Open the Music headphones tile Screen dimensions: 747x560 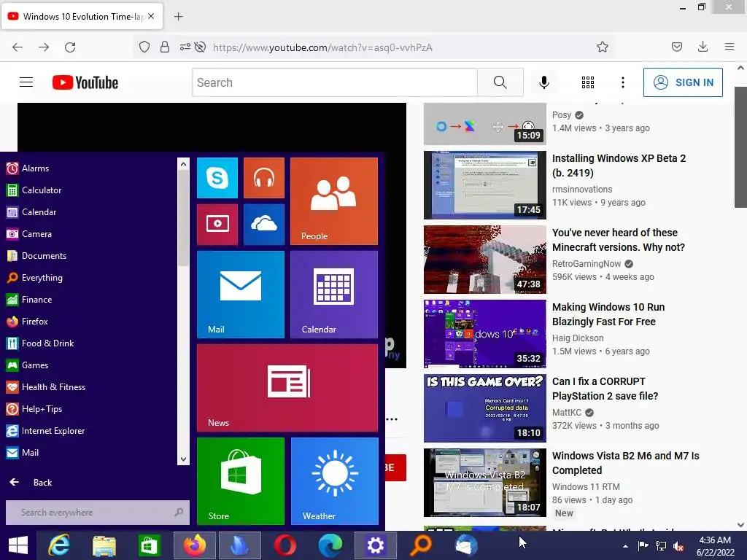[x=264, y=178]
